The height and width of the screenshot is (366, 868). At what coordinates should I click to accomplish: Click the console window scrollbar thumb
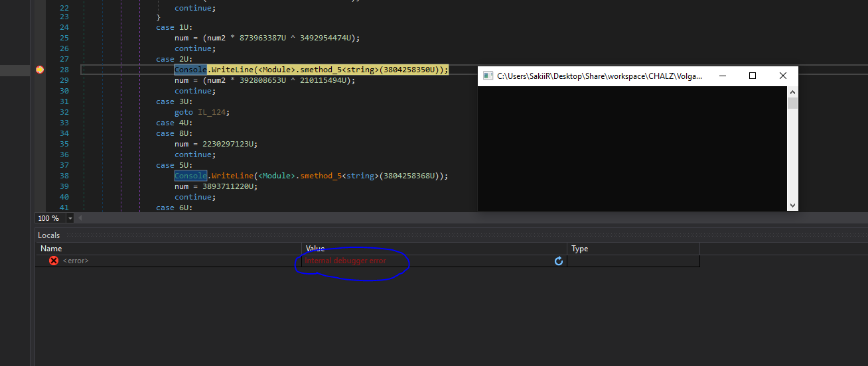tap(792, 103)
